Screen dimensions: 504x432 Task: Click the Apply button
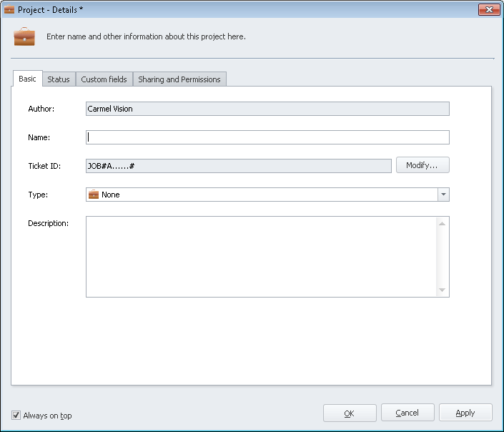[465, 413]
